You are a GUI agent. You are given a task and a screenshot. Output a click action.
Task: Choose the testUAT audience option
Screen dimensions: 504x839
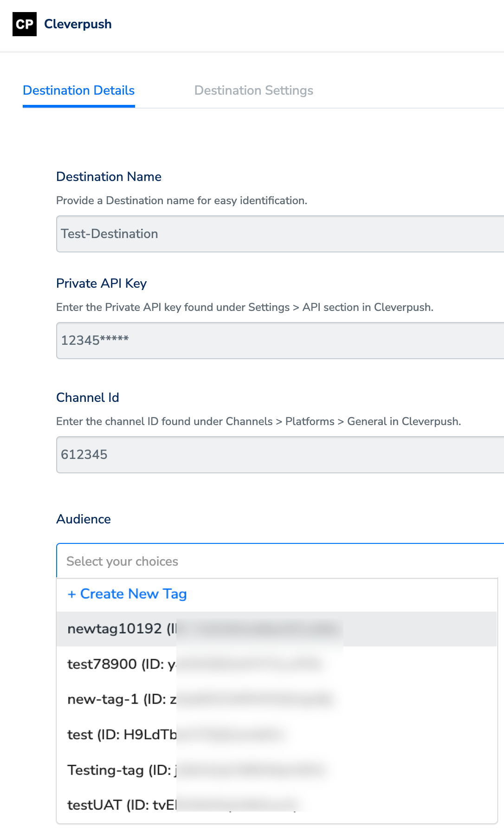277,805
